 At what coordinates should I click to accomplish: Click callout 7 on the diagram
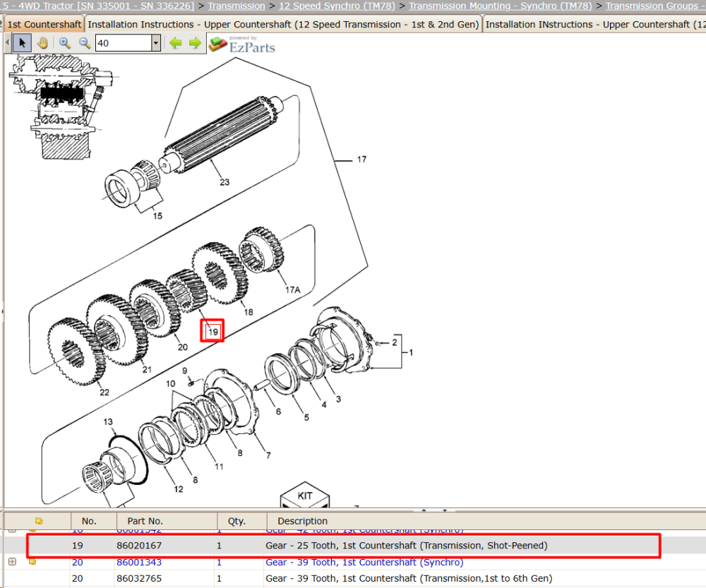(x=268, y=455)
